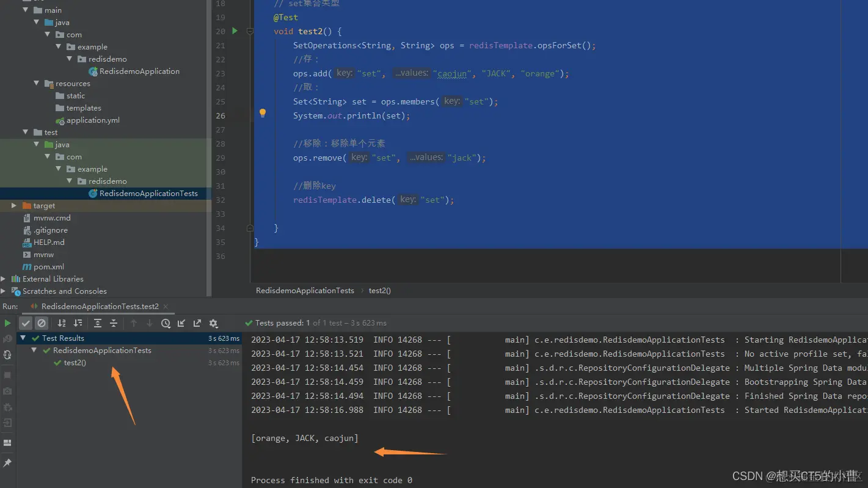868x488 pixels.
Task: Click 'Process finished with exit code 0' line
Action: click(x=332, y=480)
